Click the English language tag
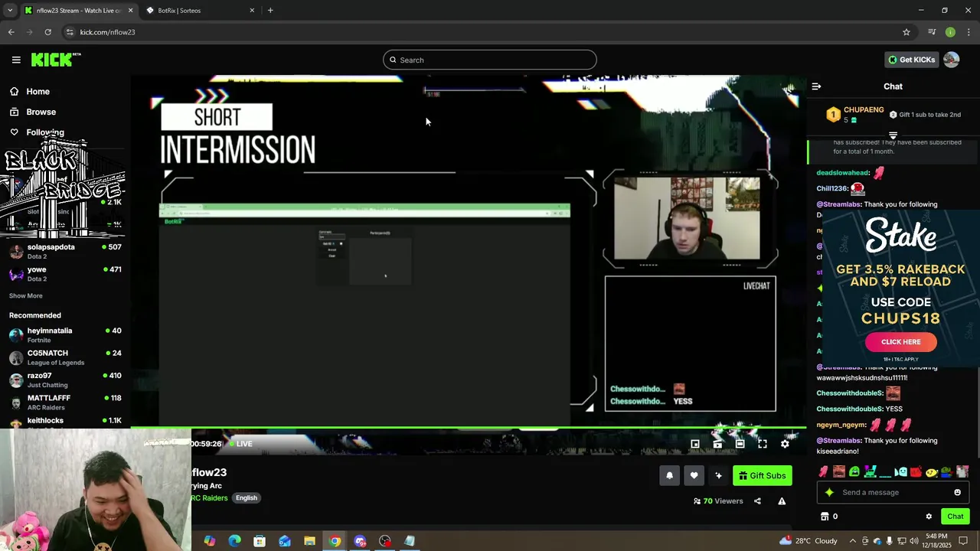The image size is (980, 551). click(x=247, y=498)
